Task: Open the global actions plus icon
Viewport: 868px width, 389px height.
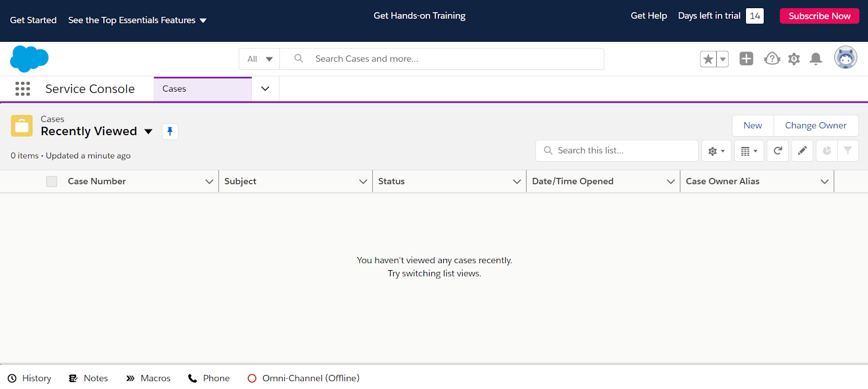Action: coord(746,59)
